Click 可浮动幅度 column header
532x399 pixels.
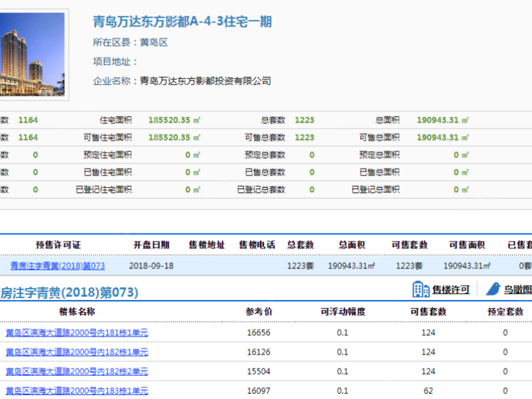coord(343,312)
